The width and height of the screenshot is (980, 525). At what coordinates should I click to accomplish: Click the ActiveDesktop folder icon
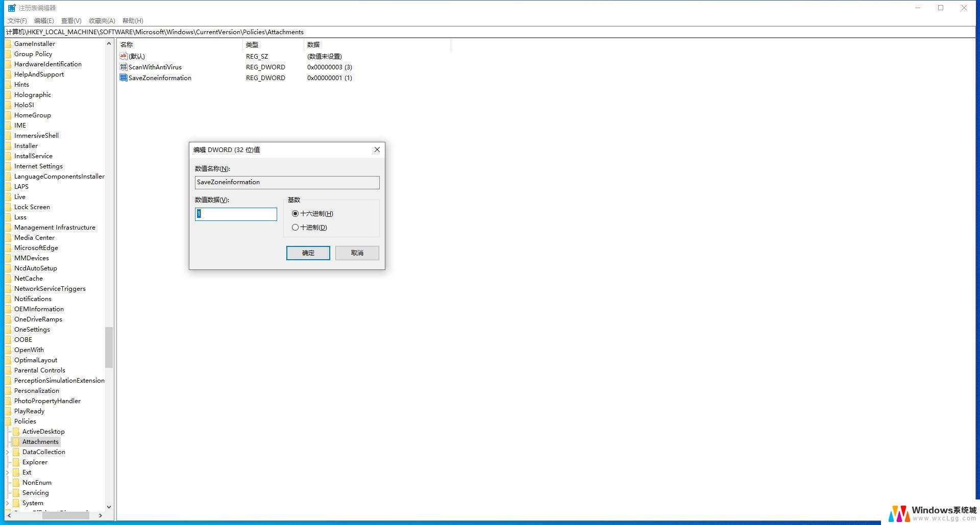coord(16,432)
